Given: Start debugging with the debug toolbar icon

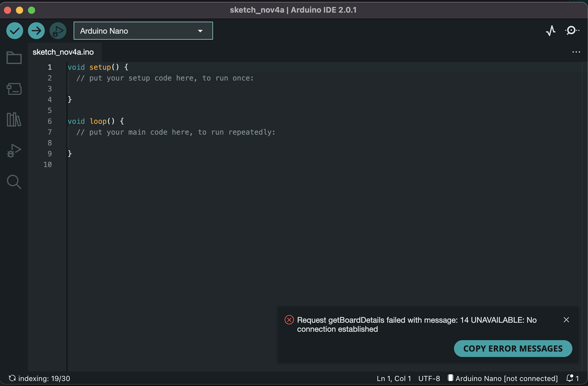Looking at the screenshot, I should [58, 30].
